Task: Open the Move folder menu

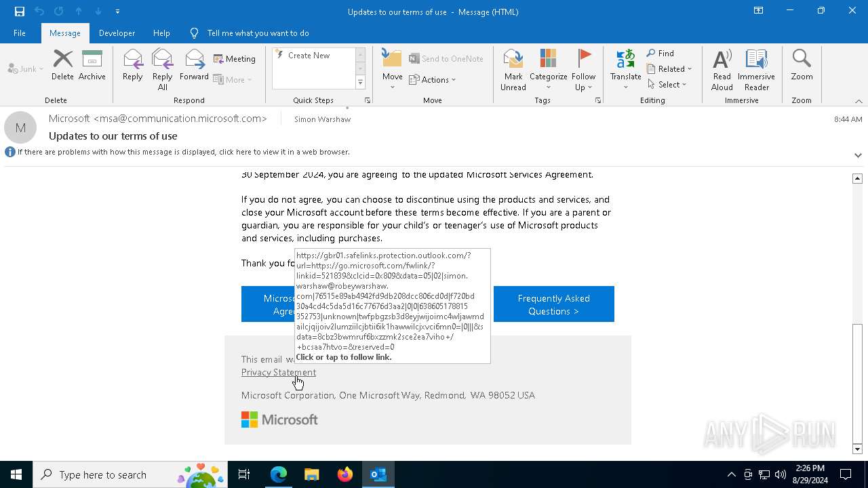Action: (392, 69)
